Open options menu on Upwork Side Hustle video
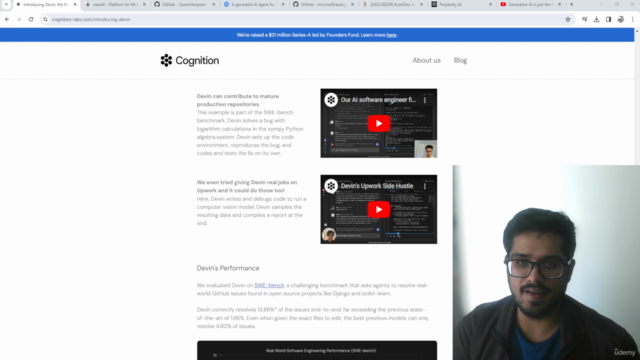Screen dimensions: 640x360 425,186
